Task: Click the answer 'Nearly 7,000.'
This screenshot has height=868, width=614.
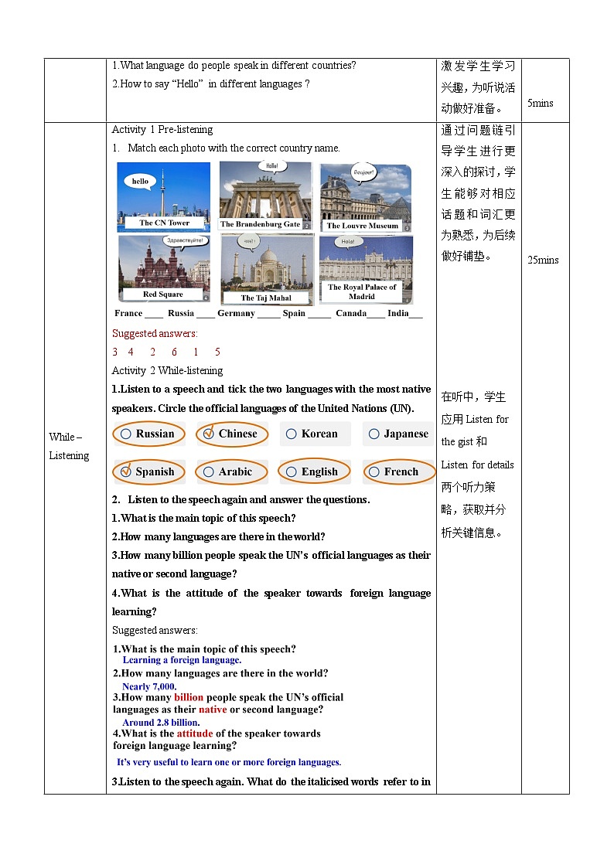Action: pyautogui.click(x=149, y=686)
